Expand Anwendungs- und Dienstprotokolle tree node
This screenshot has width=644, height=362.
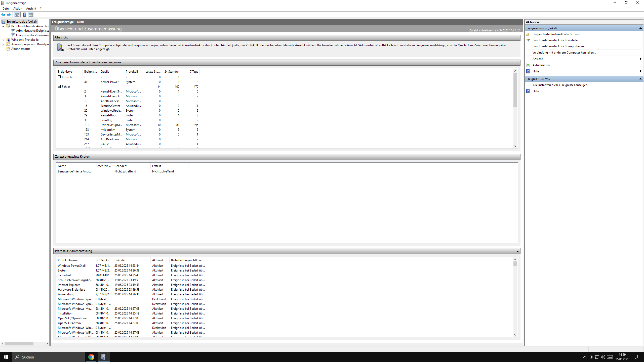point(3,44)
